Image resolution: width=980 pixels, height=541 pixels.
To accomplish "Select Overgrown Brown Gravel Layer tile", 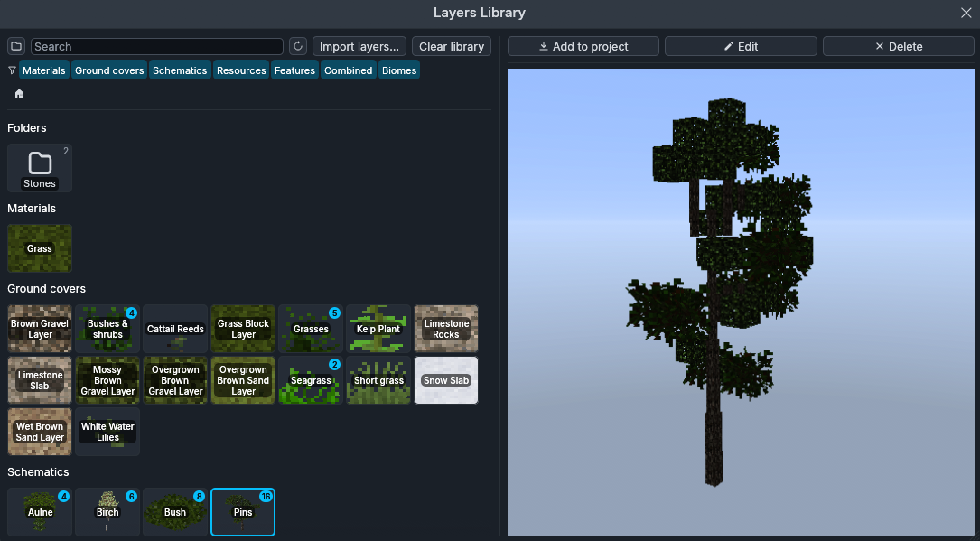I will pos(175,380).
